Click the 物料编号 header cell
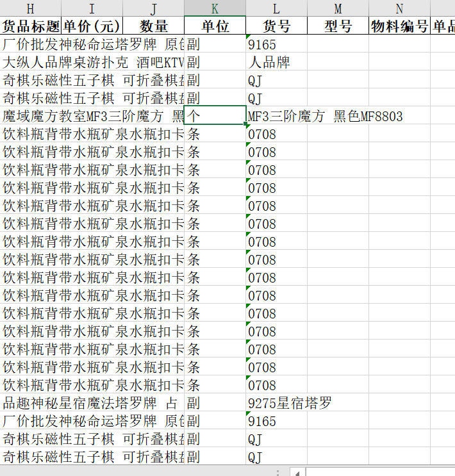455x476 pixels. click(x=399, y=26)
